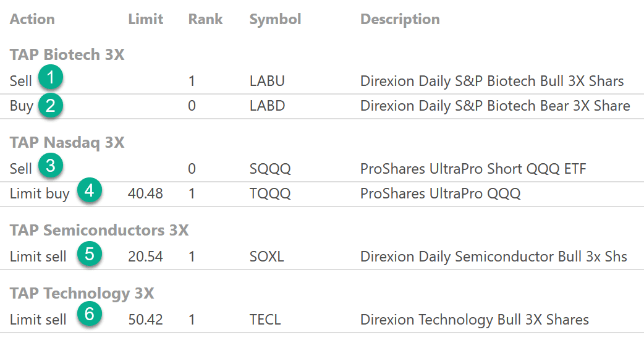Click the green badge numbered 6

pos(90,315)
